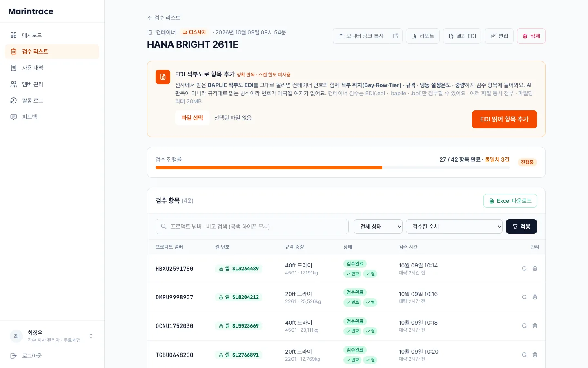Click seal badge SL3234489
The height and width of the screenshot is (368, 588).
point(238,269)
